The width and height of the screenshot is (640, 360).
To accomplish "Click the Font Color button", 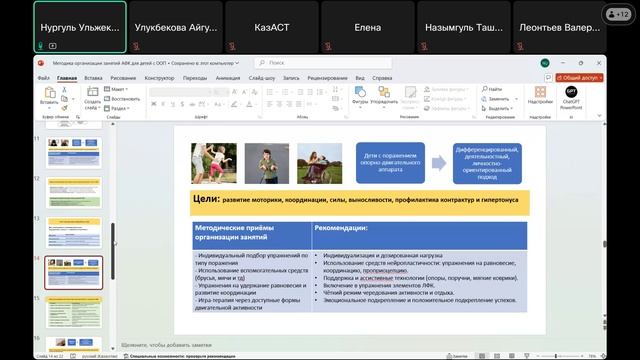I will [x=249, y=104].
